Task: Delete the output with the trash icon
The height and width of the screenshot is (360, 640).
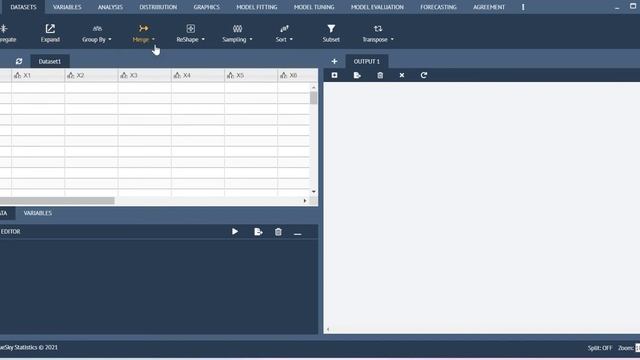Action: point(380,75)
